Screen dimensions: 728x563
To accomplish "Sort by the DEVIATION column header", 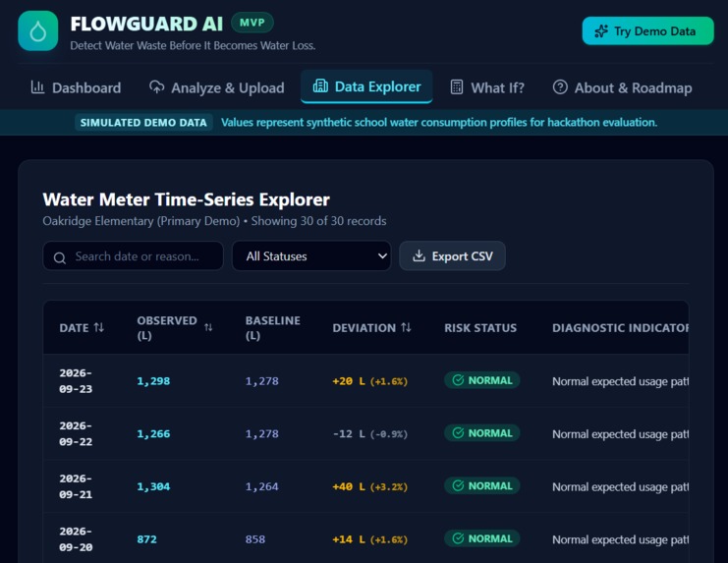I will (x=372, y=328).
